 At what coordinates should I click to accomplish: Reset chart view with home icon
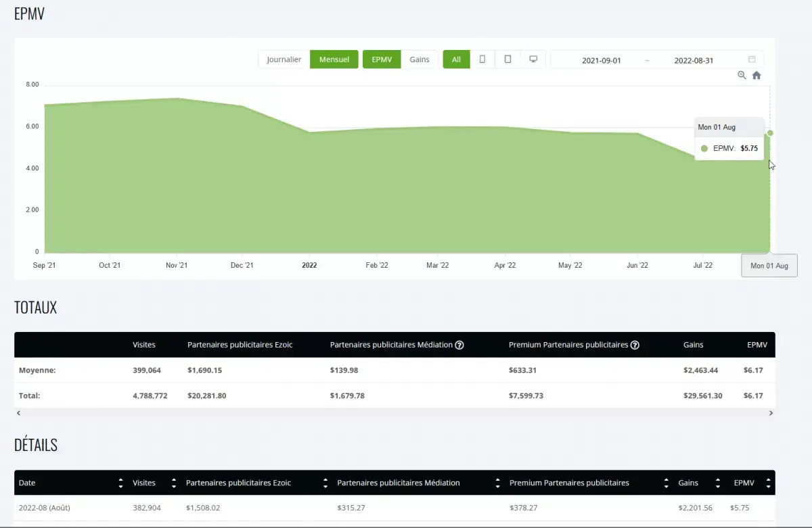click(757, 76)
